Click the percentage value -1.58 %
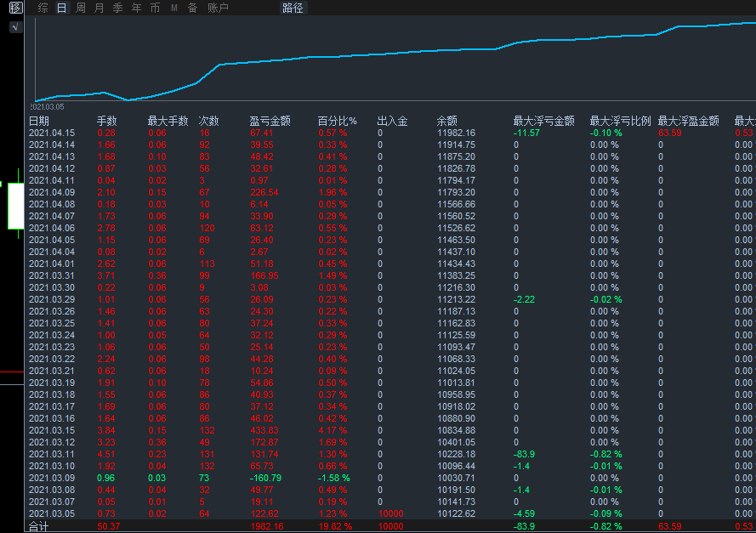The image size is (756, 533). [x=333, y=478]
